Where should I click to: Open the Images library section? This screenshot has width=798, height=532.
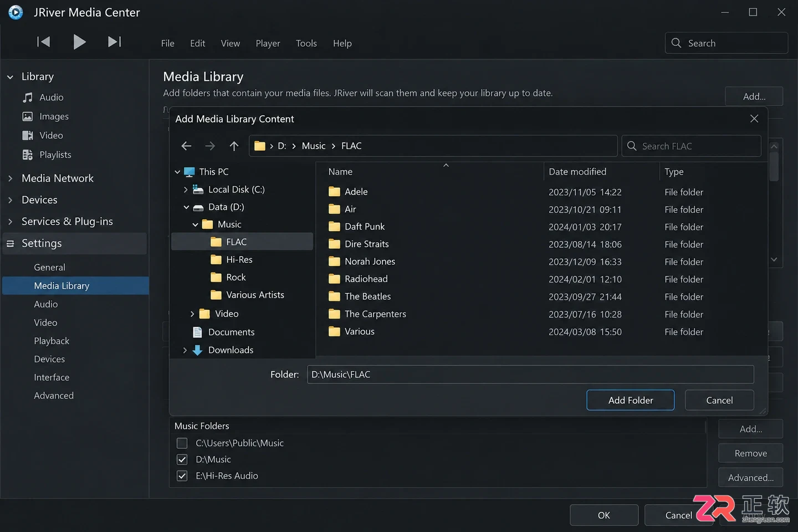coord(45,116)
